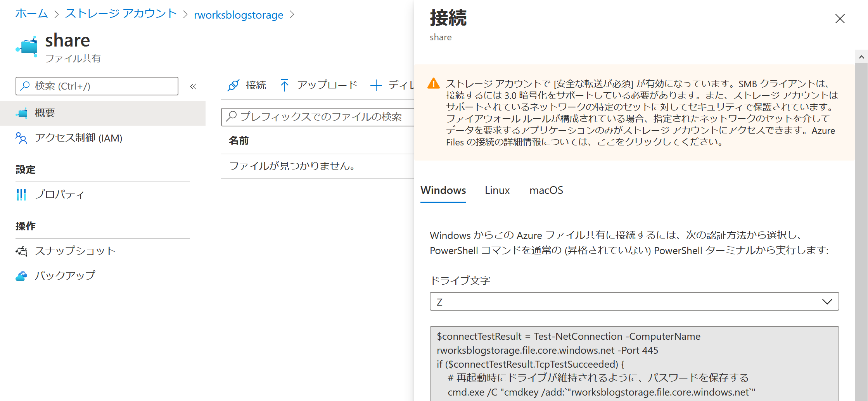The image size is (868, 401).
Task: Open プロパティ in the settings section
Action: (103, 194)
